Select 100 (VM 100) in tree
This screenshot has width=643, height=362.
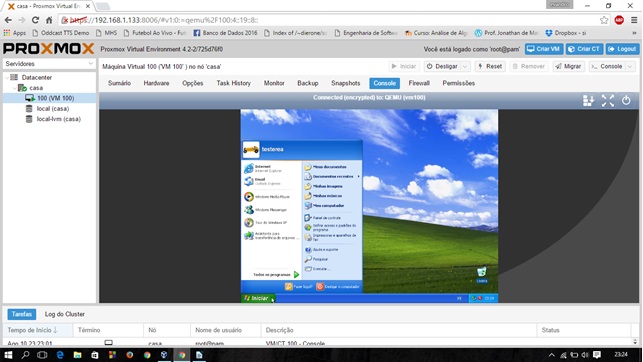[x=50, y=98]
